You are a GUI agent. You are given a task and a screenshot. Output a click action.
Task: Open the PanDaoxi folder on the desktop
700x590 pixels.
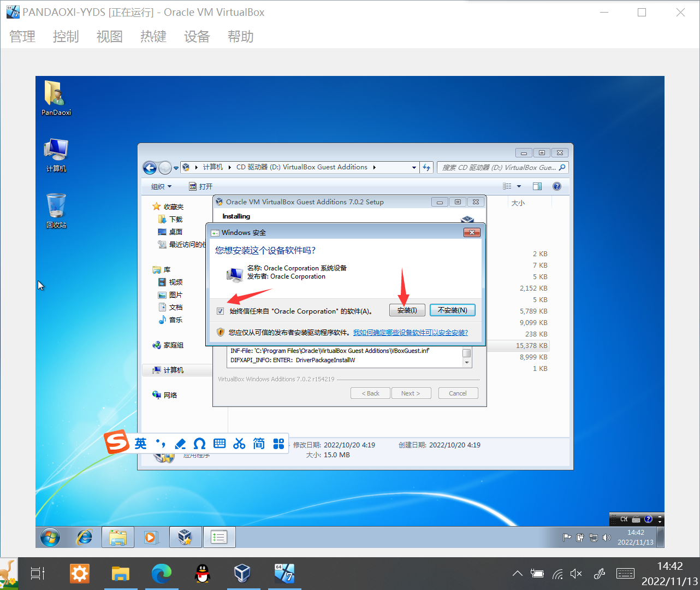click(56, 98)
